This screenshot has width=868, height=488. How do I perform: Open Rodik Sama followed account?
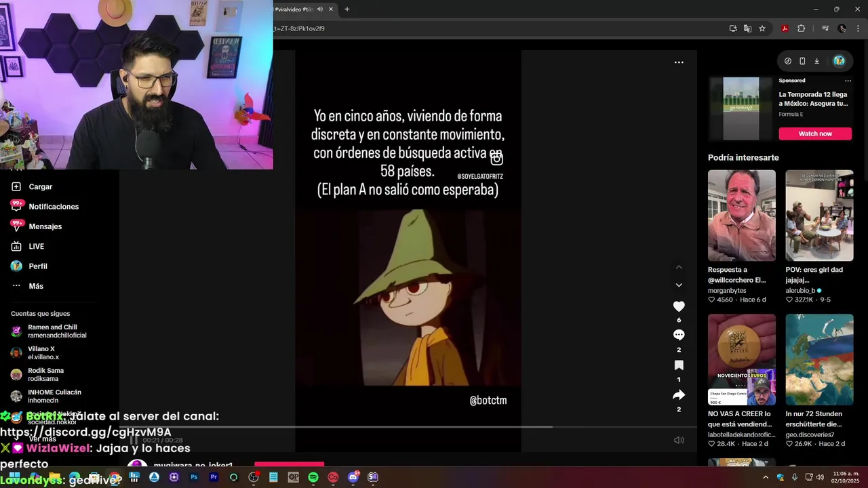point(38,375)
